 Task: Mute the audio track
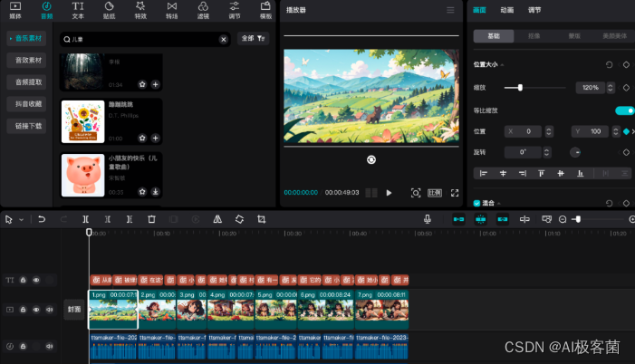(50, 346)
